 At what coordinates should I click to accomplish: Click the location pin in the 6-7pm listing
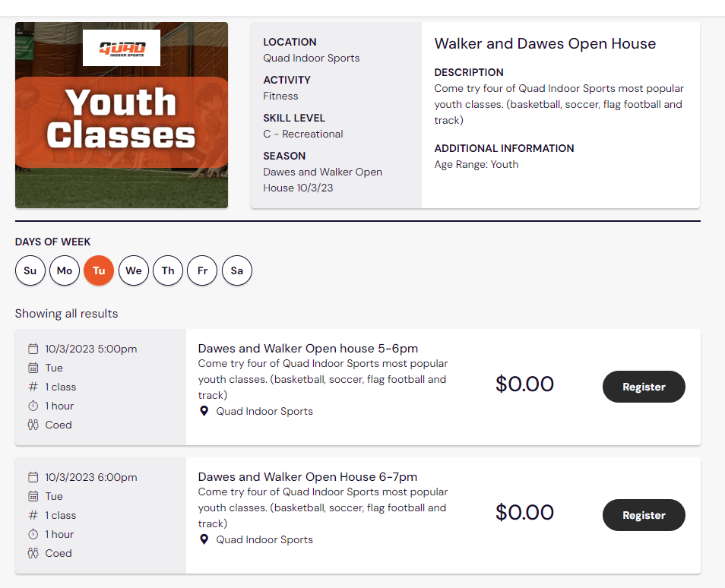(204, 539)
